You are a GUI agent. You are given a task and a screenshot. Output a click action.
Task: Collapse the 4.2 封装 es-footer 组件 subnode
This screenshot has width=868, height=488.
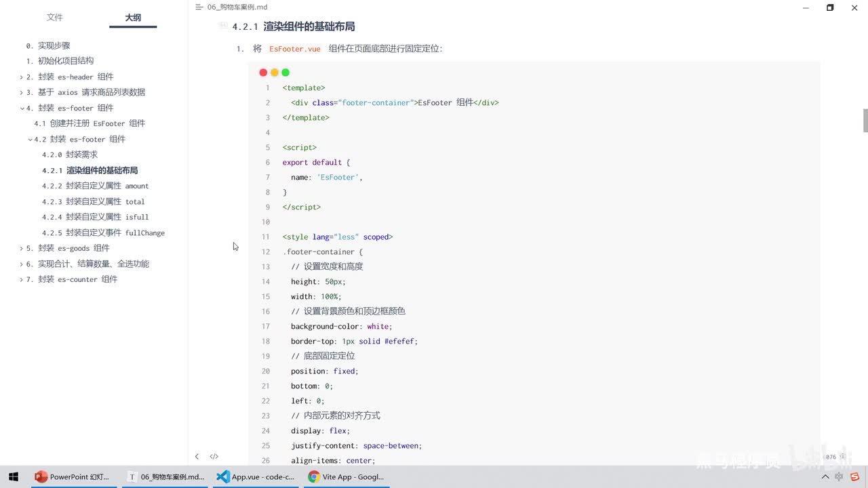tap(30, 140)
